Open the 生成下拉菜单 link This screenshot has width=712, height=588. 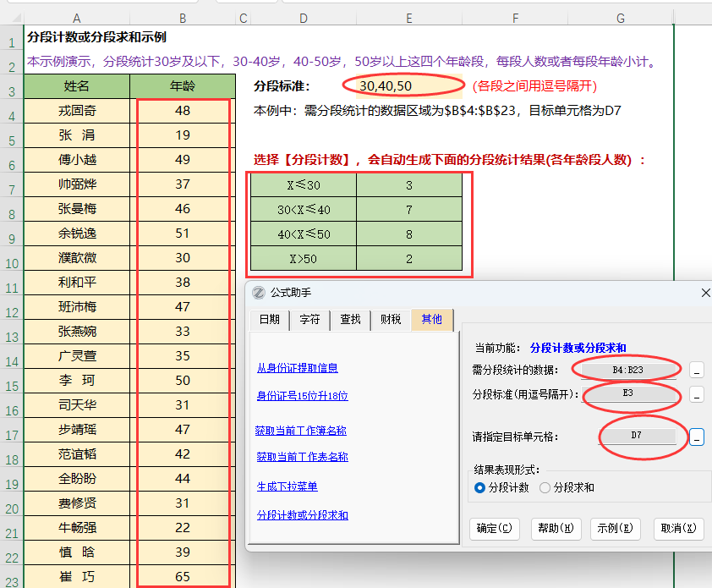288,486
